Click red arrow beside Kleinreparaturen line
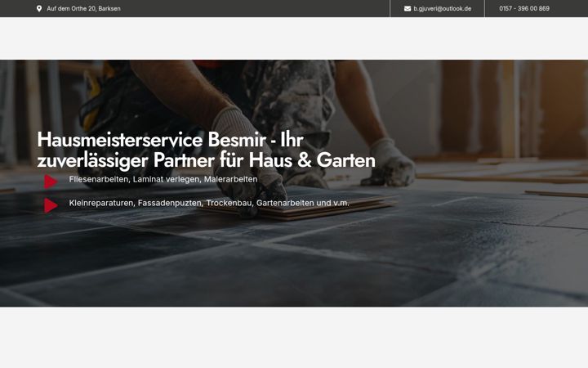The width and height of the screenshot is (588, 368). (x=51, y=205)
